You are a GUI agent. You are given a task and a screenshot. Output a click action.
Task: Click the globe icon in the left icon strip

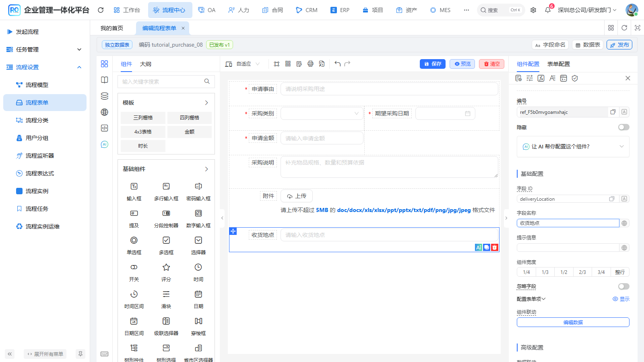click(x=105, y=112)
